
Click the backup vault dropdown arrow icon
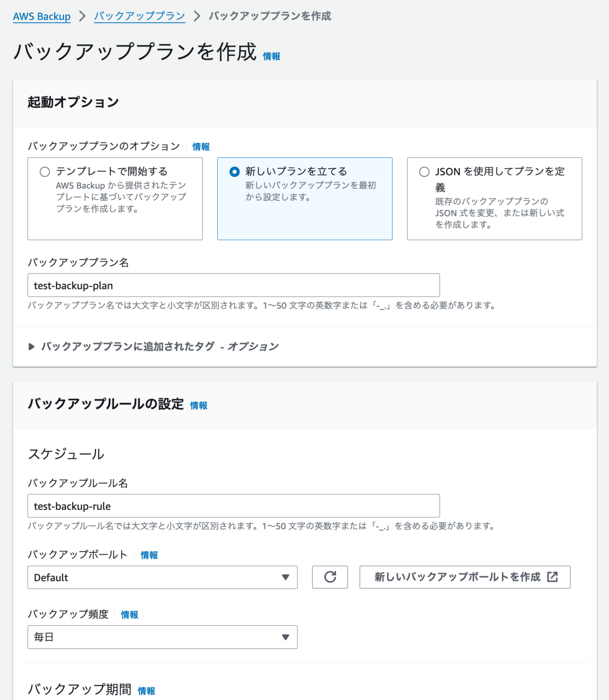[x=286, y=577]
